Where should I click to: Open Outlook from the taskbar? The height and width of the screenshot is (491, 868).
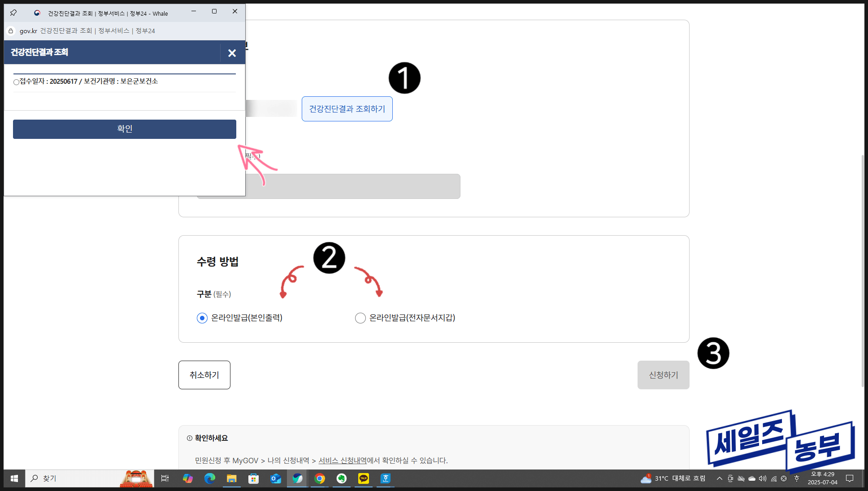click(276, 478)
